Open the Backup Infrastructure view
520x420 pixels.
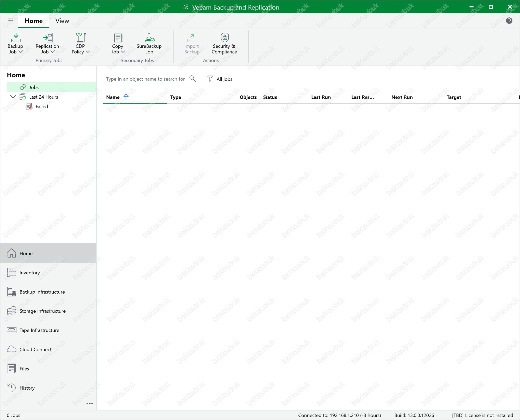pos(48,292)
